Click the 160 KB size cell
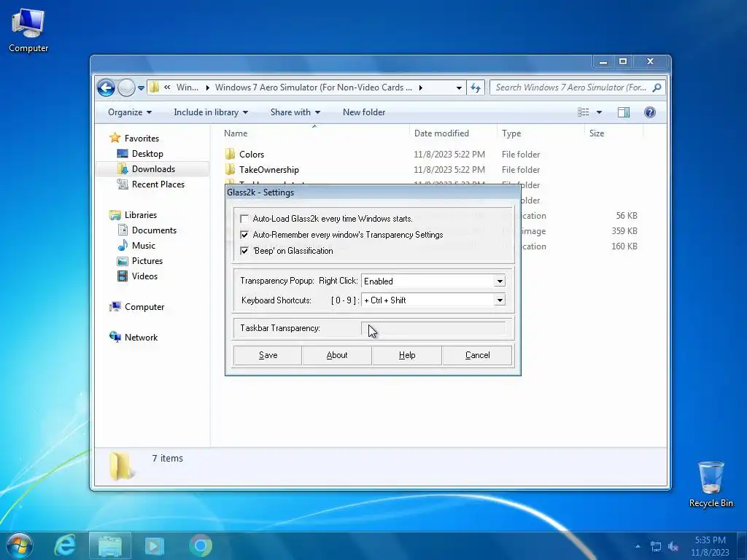The height and width of the screenshot is (560, 747). point(624,246)
